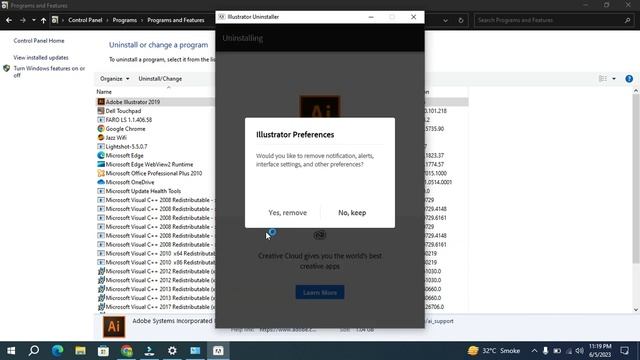640x360 pixels.
Task: Open Turn Windows features on or off
Action: point(49,72)
